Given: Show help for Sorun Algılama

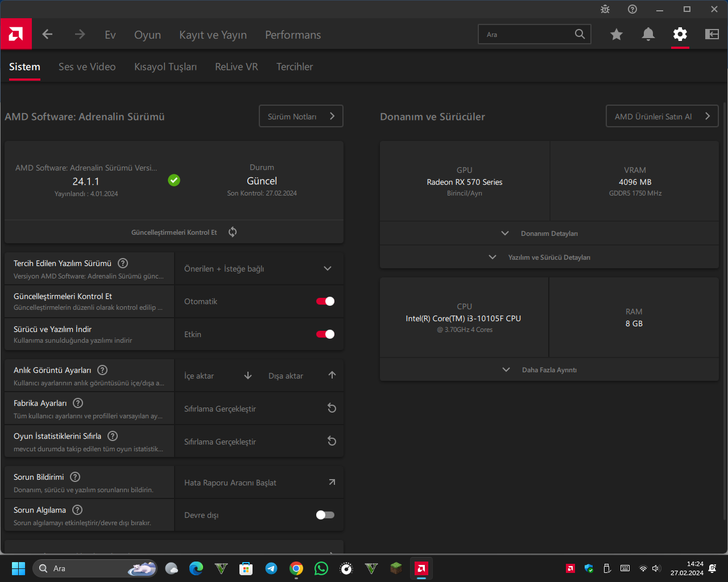Looking at the screenshot, I should tap(77, 510).
